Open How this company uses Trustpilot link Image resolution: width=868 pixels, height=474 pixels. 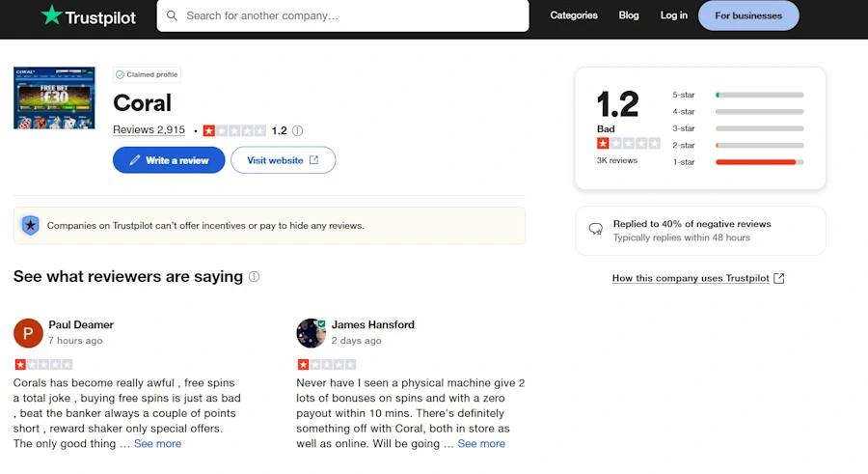pyautogui.click(x=691, y=278)
